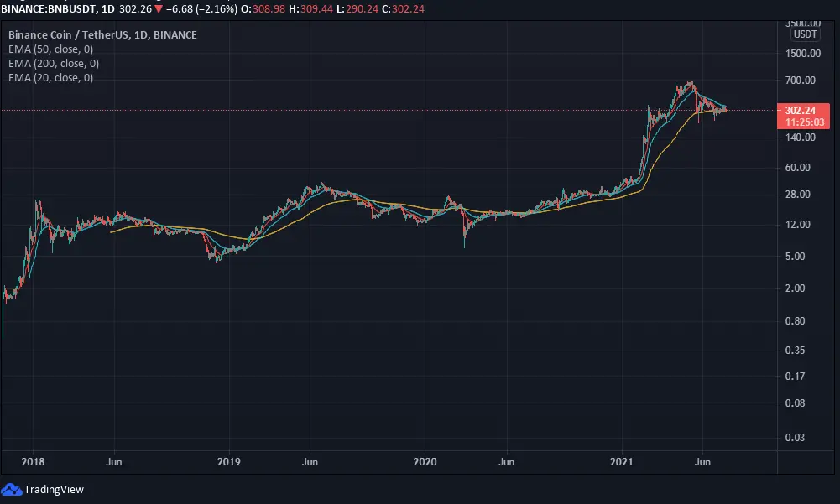Select the EMA (200, close, 0) indicator label
Viewport: 840px width, 504px height.
(54, 64)
